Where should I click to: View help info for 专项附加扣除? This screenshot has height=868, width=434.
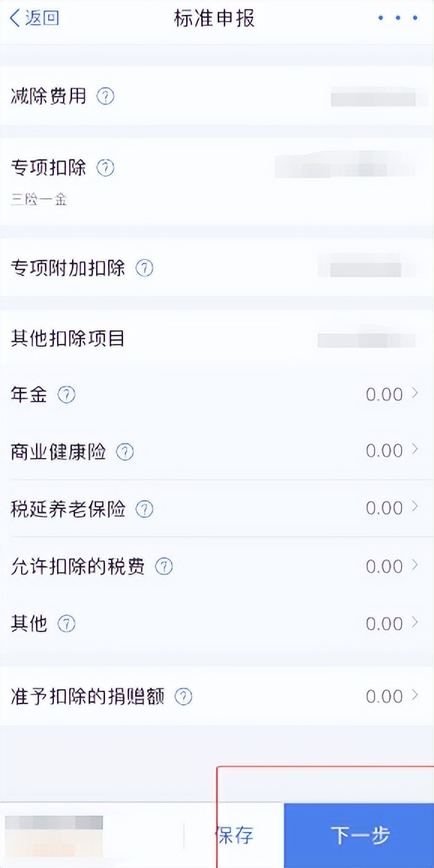(145, 268)
